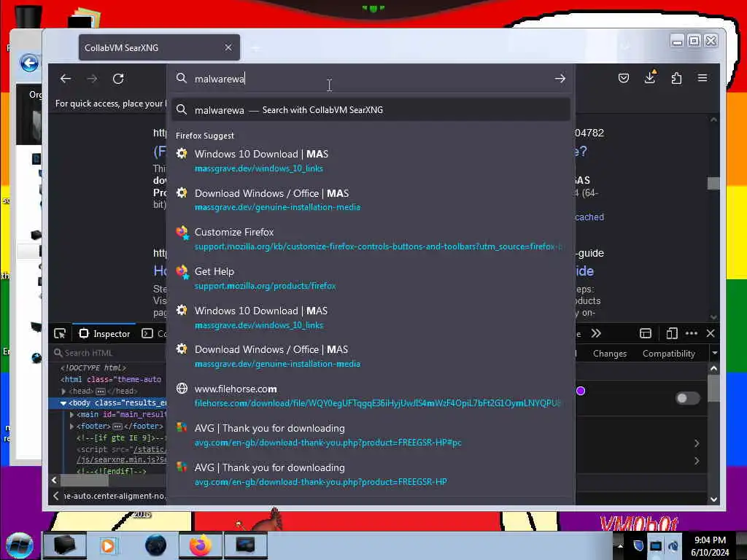Image resolution: width=747 pixels, height=560 pixels.
Task: Open the Console tab icon
Action: pos(147,333)
